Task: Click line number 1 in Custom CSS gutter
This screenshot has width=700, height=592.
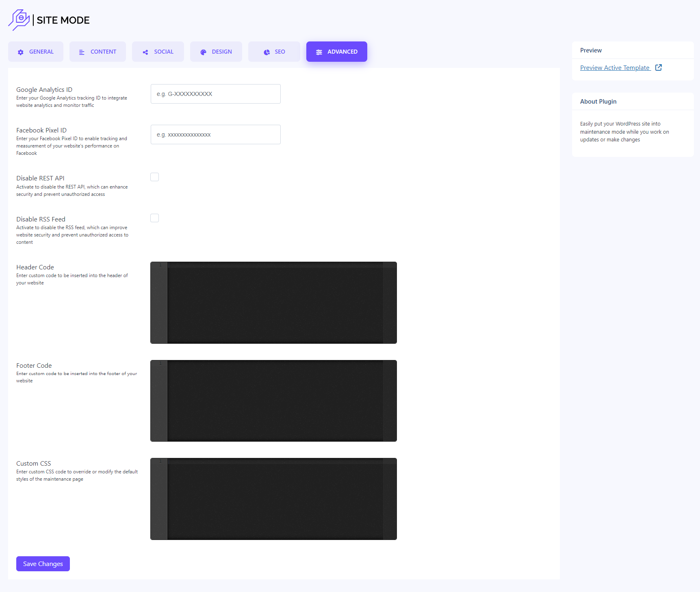Action: 160,461
